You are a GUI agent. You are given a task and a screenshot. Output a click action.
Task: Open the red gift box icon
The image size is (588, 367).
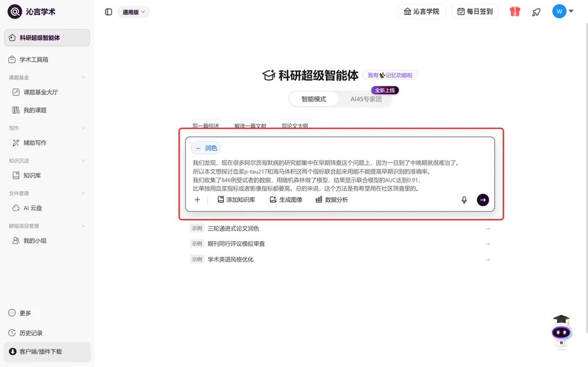pyautogui.click(x=515, y=11)
